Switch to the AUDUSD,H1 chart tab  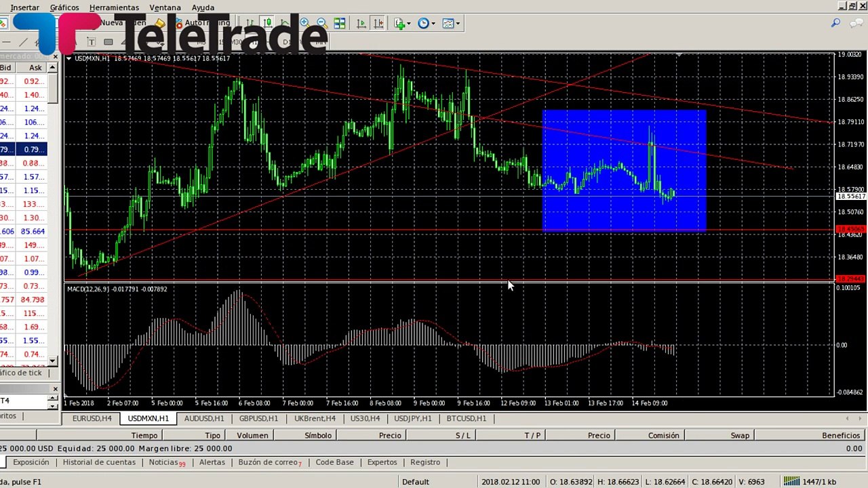pyautogui.click(x=203, y=418)
